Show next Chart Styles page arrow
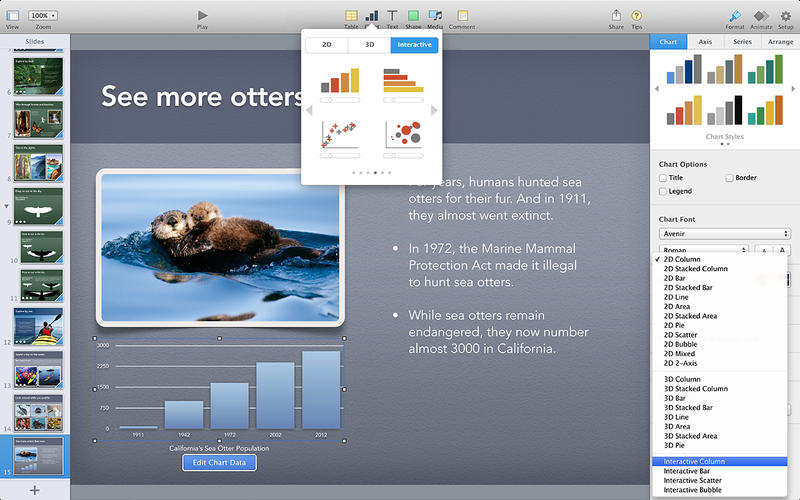Image resolution: width=800 pixels, height=500 pixels. pyautogui.click(x=793, y=89)
